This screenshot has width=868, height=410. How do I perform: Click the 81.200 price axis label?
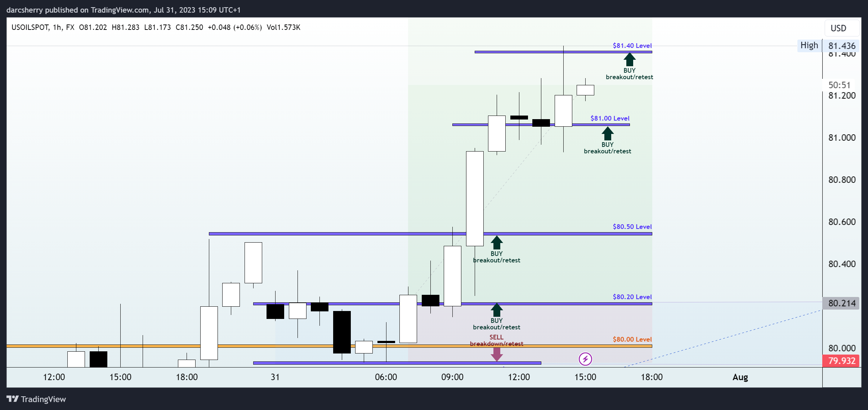[842, 96]
